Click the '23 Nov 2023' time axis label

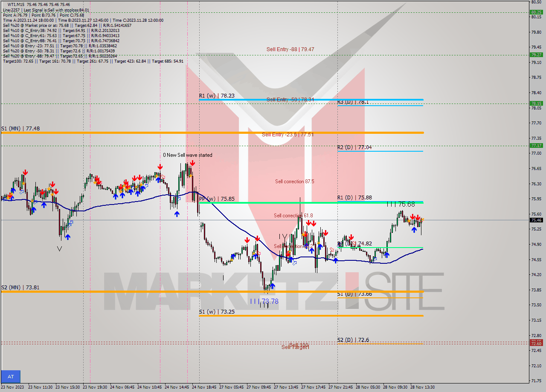pos(12,387)
